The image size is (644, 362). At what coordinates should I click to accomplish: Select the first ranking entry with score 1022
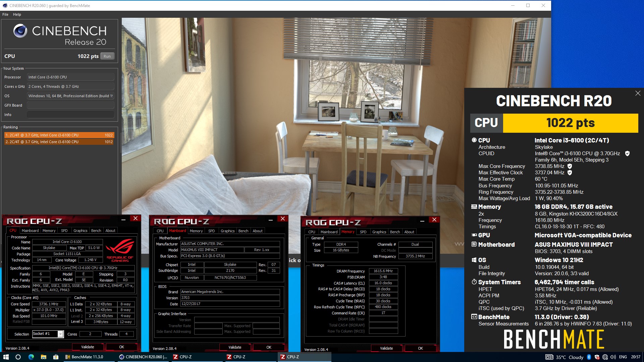coord(59,135)
